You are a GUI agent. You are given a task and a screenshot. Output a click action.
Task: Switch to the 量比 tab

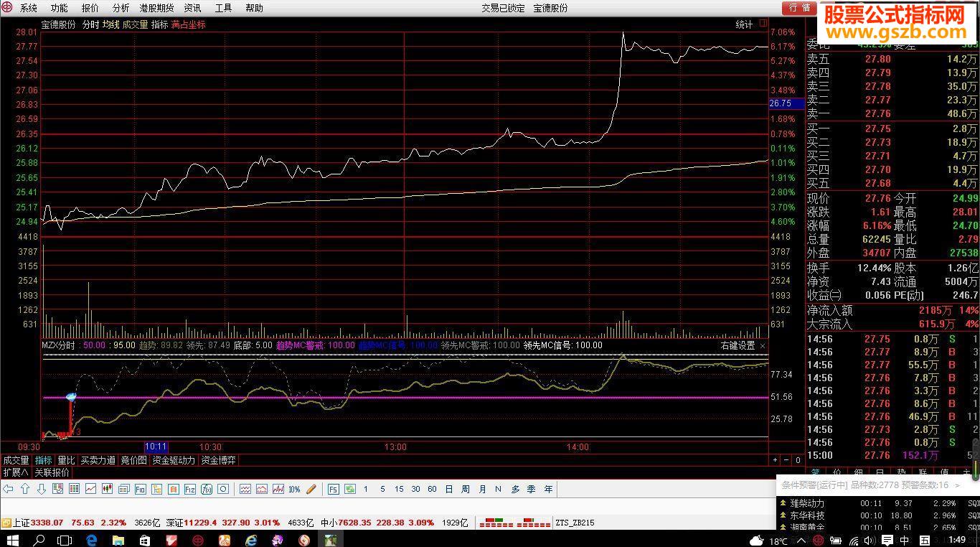[x=66, y=460]
